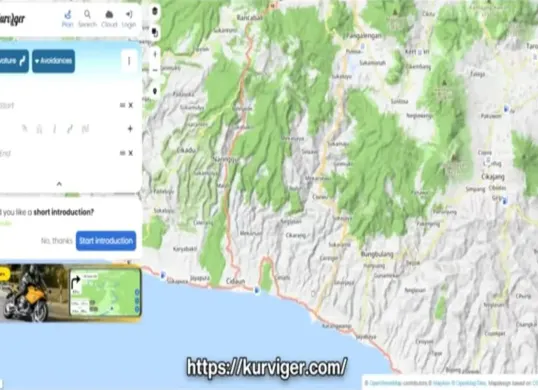Click the Cikarang map label

point(295,236)
